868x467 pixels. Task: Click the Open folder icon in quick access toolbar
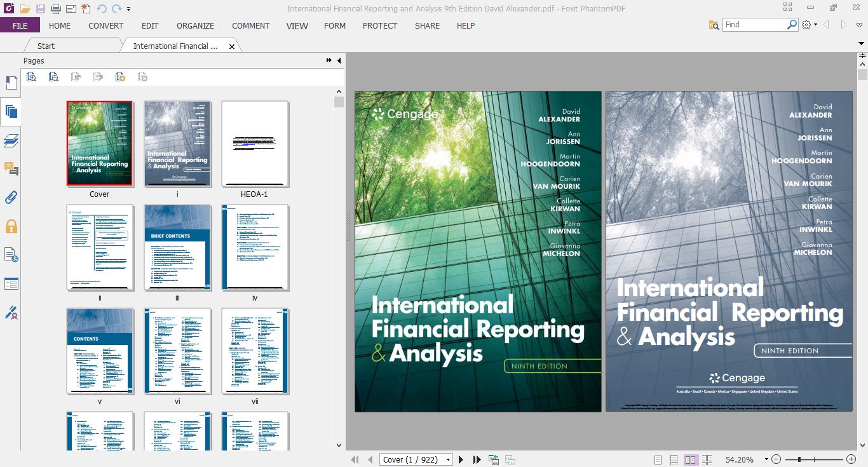point(25,9)
